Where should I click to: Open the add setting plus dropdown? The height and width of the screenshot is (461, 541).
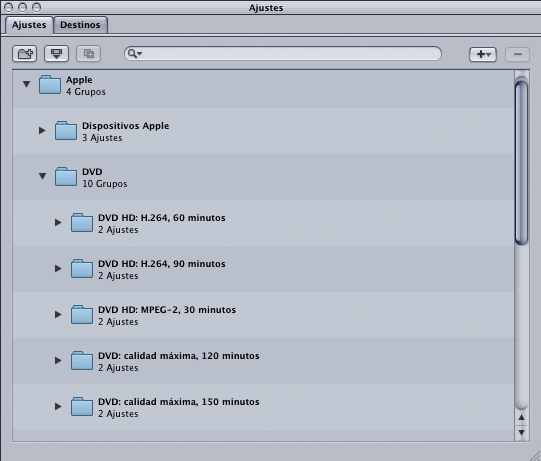click(x=483, y=54)
